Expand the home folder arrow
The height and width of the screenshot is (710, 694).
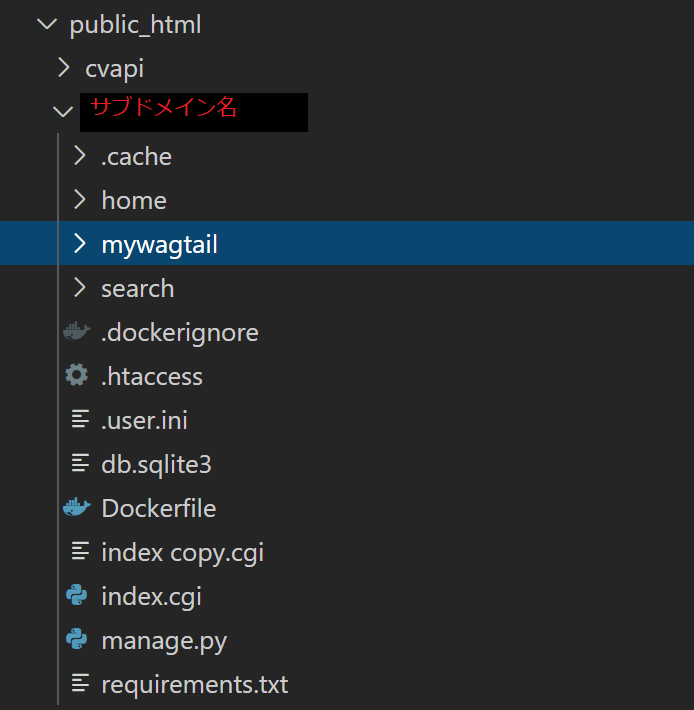[80, 200]
